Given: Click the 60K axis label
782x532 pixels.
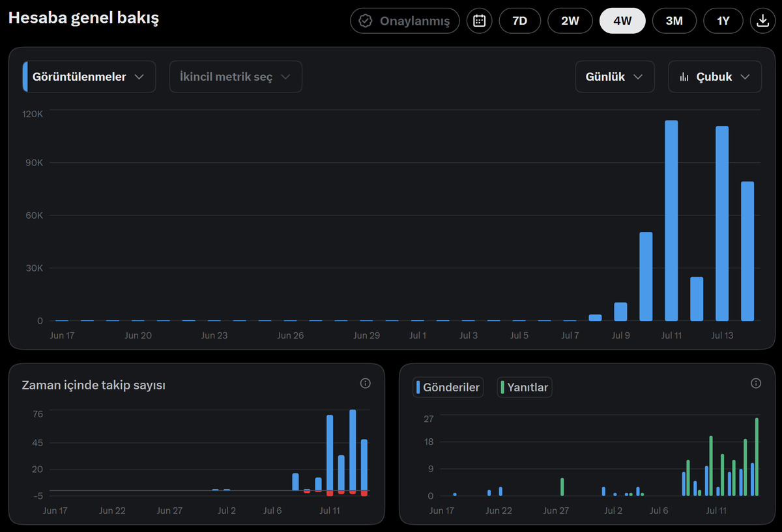Looking at the screenshot, I should click(x=35, y=216).
